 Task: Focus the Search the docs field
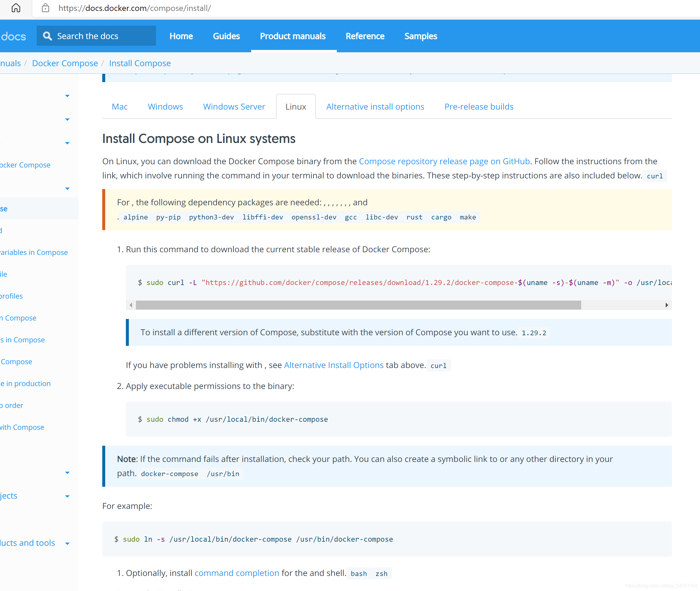100,36
